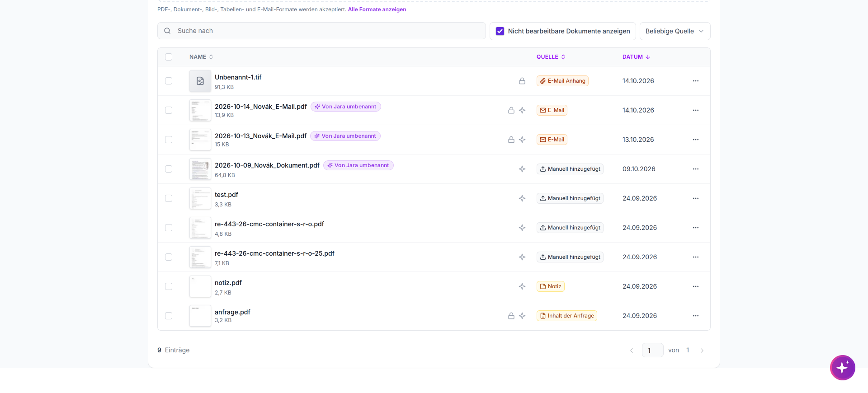Click file name anfrage.pdf
The width and height of the screenshot is (868, 393).
tap(232, 312)
